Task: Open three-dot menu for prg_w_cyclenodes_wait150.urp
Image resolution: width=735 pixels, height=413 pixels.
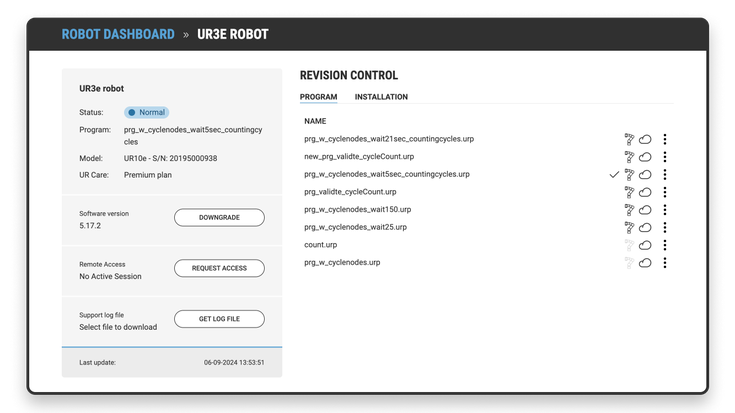Action: tap(665, 210)
